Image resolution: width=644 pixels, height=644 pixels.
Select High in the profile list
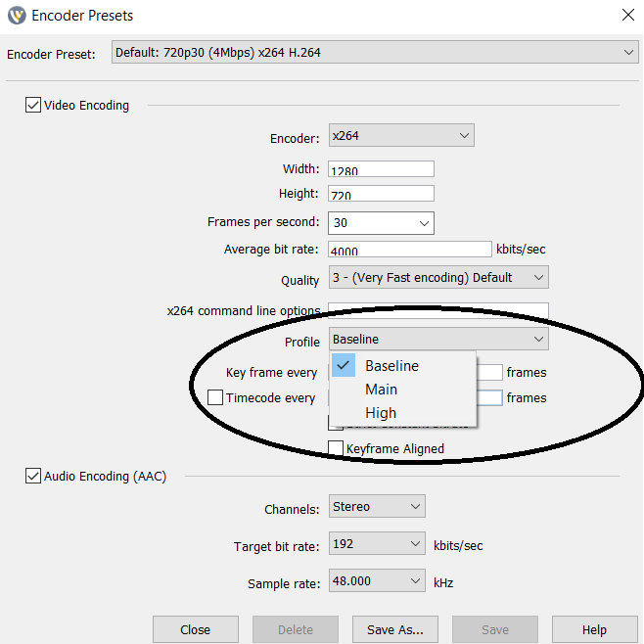402,412
